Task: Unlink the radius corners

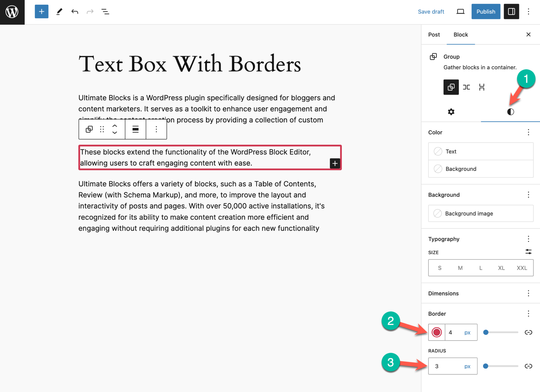Action: [528, 366]
